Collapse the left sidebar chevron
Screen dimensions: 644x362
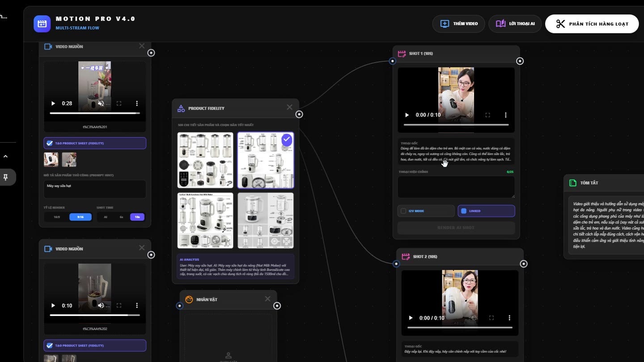[x=5, y=156]
